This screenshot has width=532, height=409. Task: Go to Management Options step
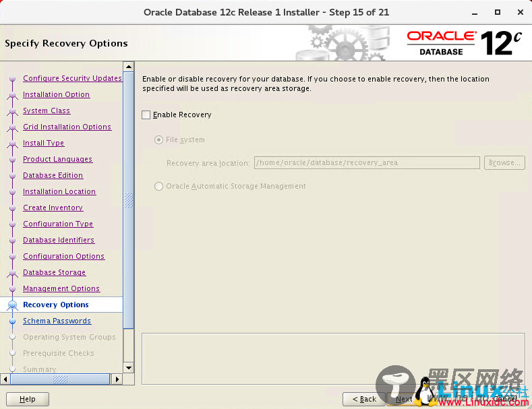[x=61, y=288]
